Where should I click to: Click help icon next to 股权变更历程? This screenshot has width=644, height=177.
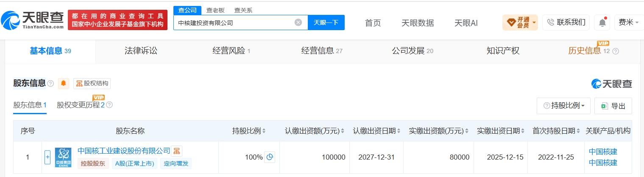point(109,105)
